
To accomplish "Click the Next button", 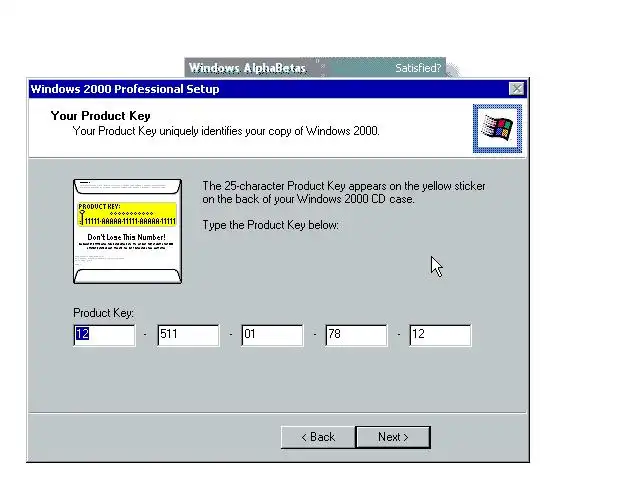I will 393,437.
